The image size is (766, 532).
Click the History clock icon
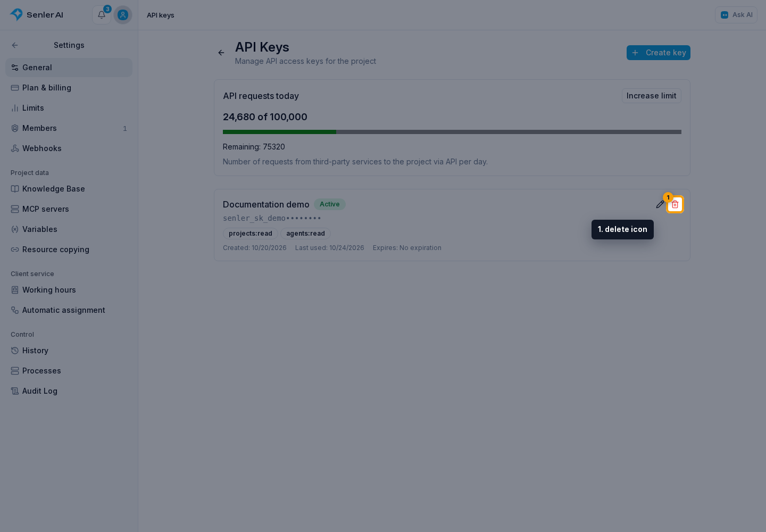click(15, 351)
